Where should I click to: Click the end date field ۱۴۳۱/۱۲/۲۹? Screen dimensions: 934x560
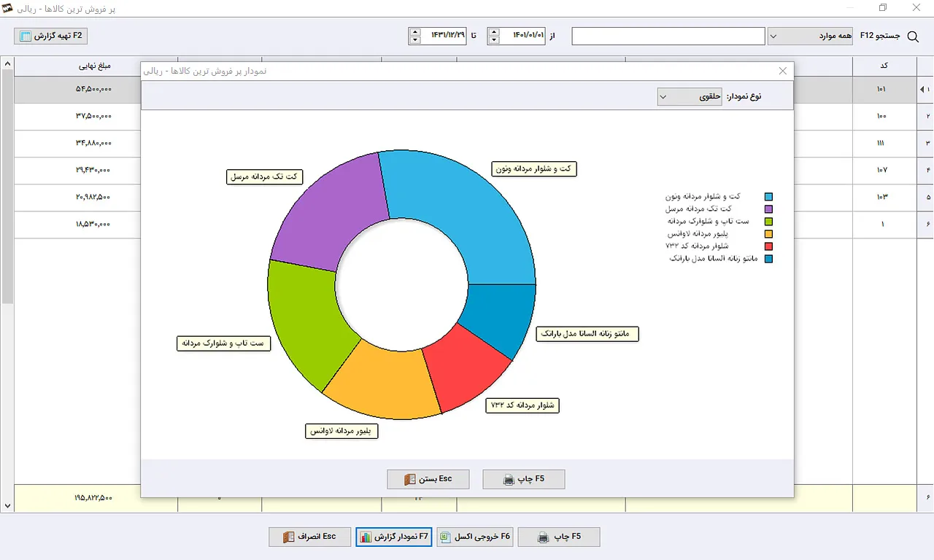(x=444, y=36)
